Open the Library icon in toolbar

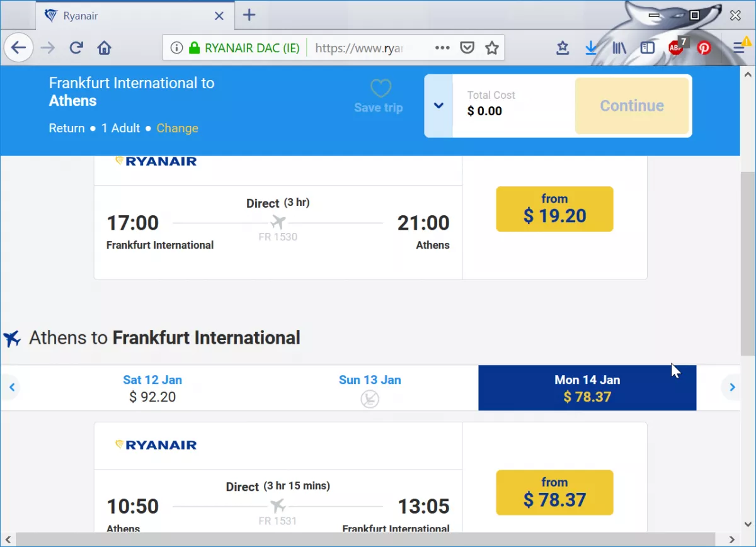(x=619, y=48)
